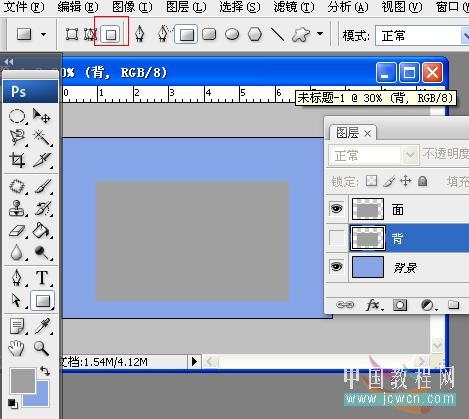Click the add layer mask button
This screenshot has width=469, height=419.
[400, 305]
